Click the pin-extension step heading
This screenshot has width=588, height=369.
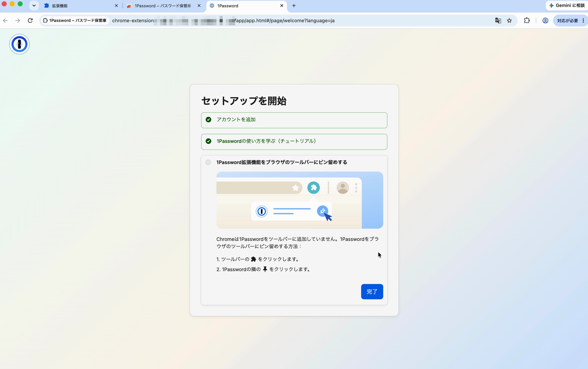282,162
